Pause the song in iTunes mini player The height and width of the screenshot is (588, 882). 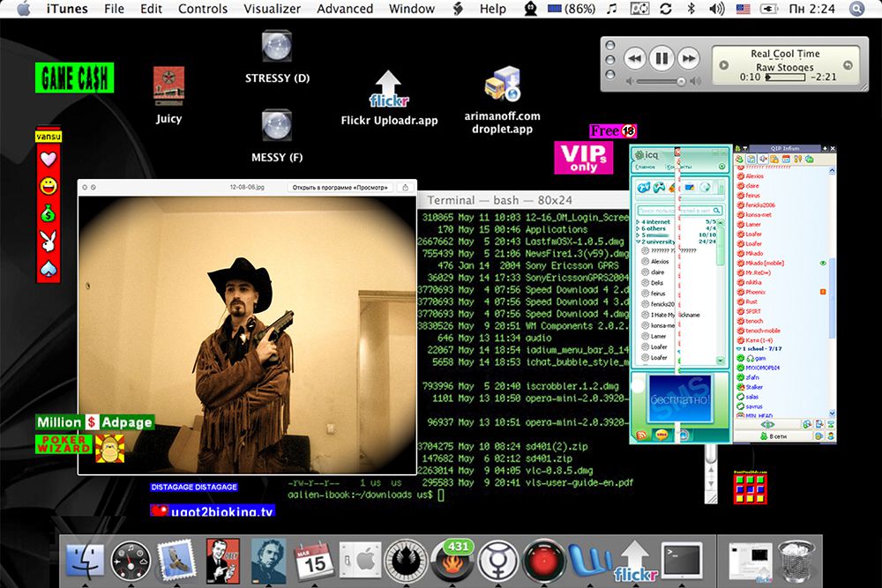coord(661,59)
